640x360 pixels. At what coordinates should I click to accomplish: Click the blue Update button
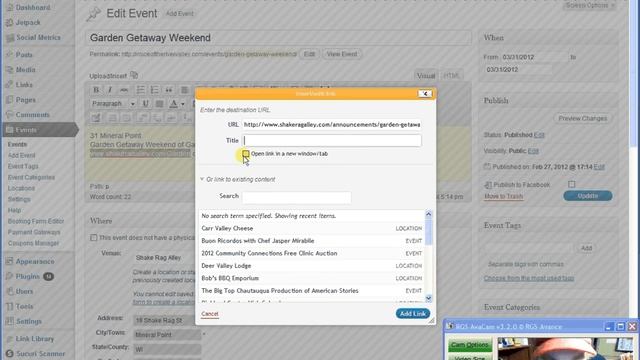(x=588, y=196)
